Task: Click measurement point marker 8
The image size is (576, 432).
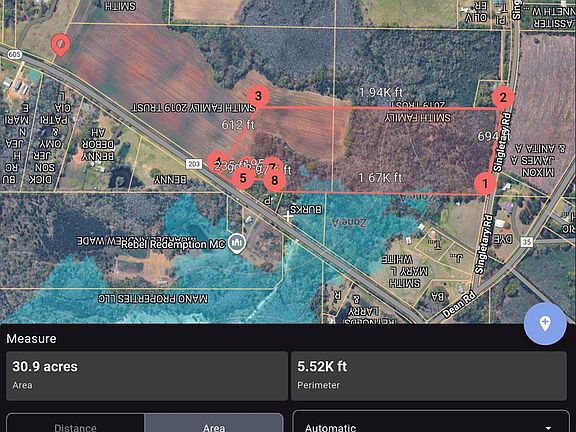Action: point(274,180)
